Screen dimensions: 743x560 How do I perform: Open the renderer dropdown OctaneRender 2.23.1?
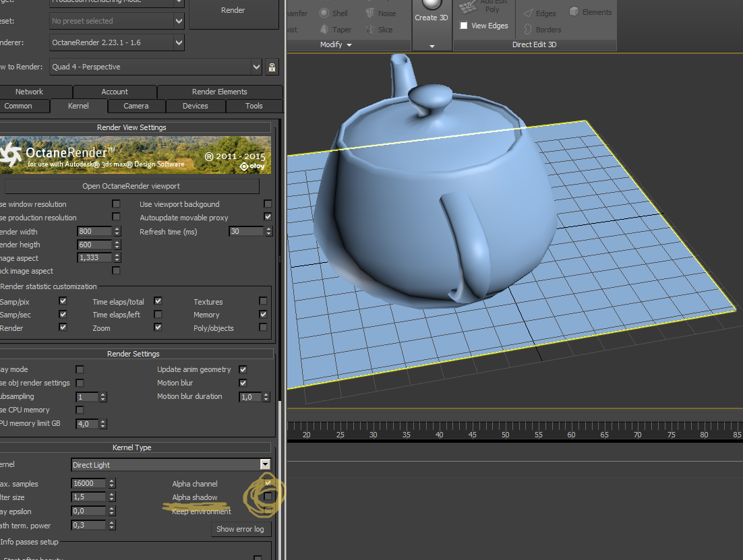click(117, 42)
